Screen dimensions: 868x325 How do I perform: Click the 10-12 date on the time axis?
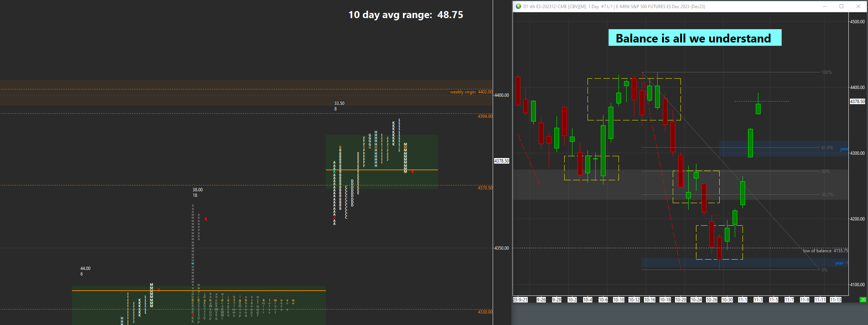pos(634,300)
